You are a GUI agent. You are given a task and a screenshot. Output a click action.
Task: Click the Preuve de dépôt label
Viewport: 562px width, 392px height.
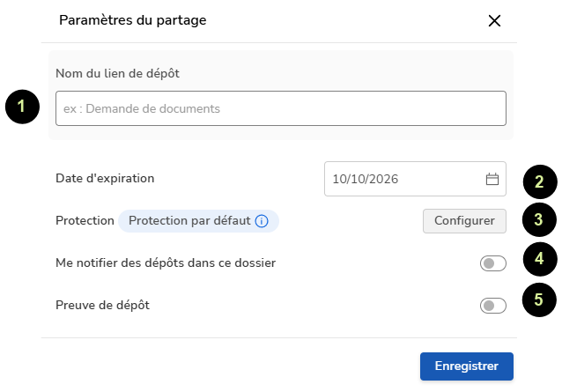102,306
